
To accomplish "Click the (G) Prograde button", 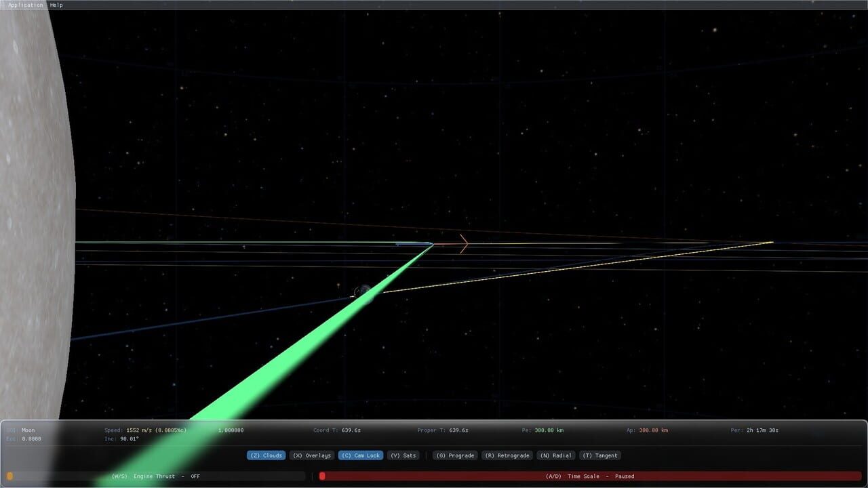I will tap(456, 455).
